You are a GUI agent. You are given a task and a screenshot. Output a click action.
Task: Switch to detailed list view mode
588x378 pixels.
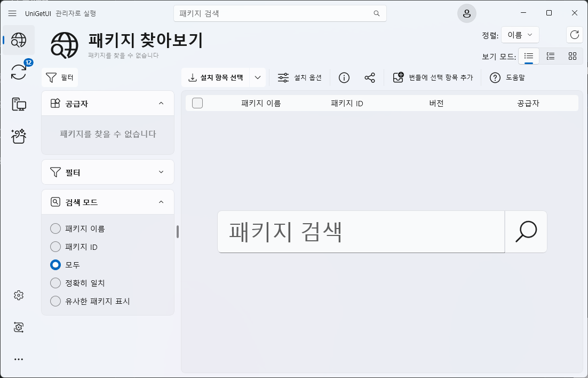551,56
